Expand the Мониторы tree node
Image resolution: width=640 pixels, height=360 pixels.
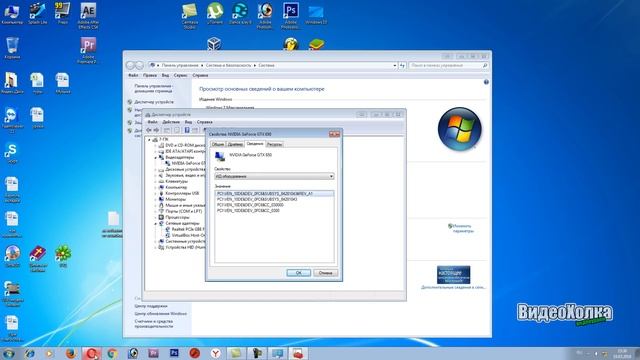coord(156,199)
